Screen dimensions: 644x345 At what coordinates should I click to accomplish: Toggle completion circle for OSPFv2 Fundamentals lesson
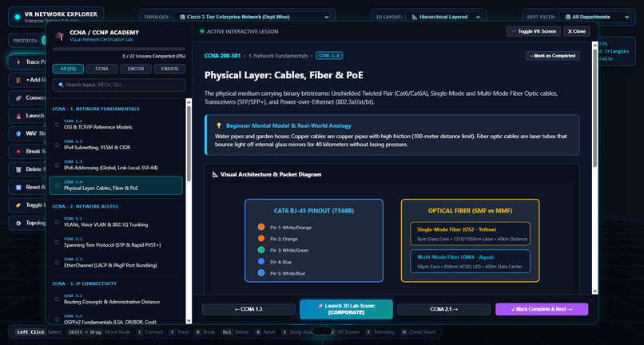(57, 319)
